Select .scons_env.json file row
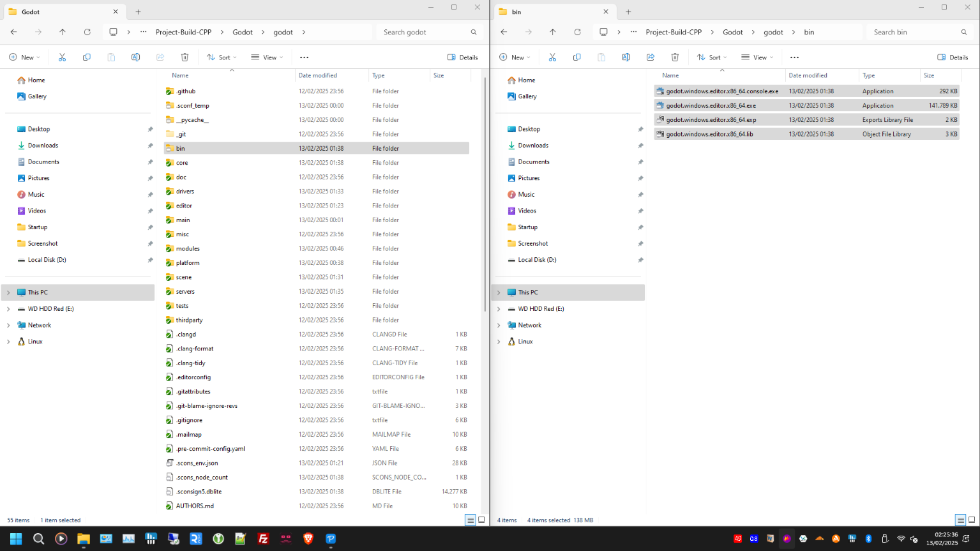 (317, 463)
